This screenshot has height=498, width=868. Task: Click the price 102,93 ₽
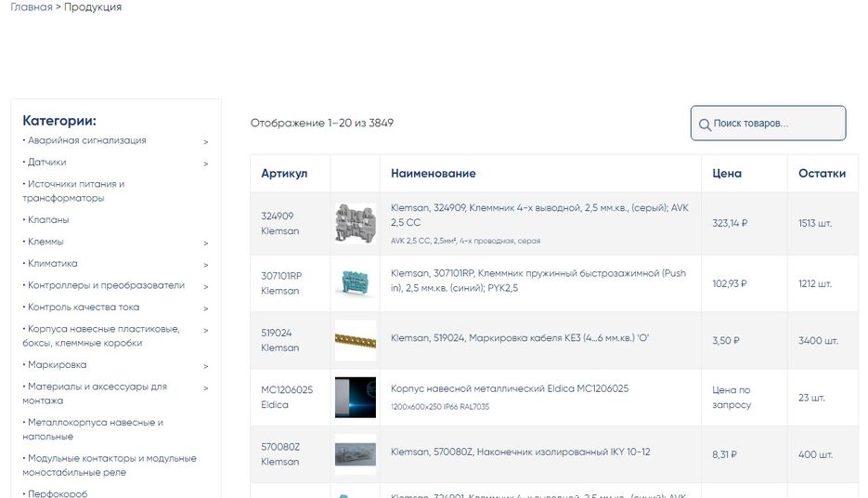tap(729, 283)
